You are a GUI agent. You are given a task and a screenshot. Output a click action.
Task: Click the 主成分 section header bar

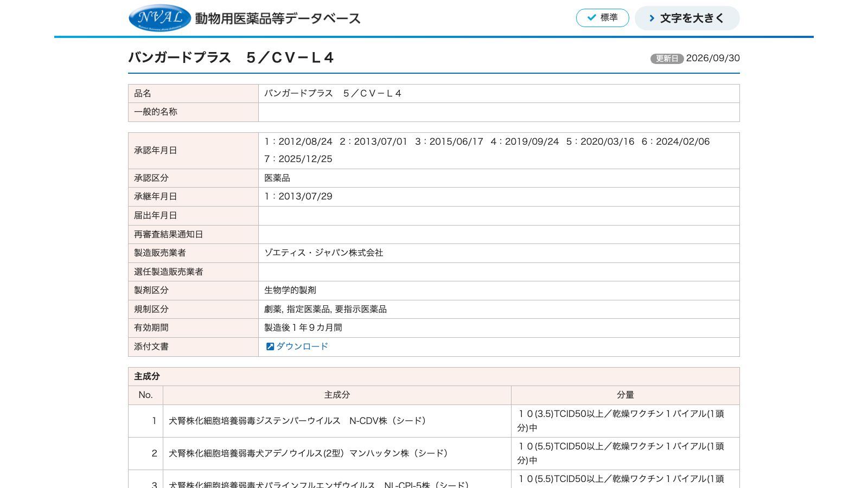pos(434,376)
